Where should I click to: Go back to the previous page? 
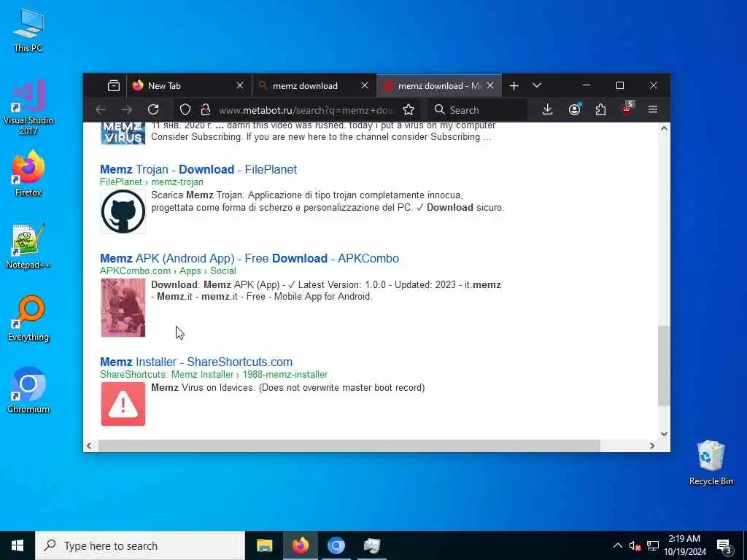point(101,110)
